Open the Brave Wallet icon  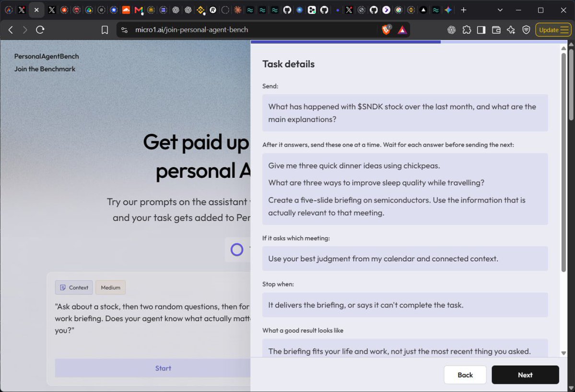pos(496,30)
